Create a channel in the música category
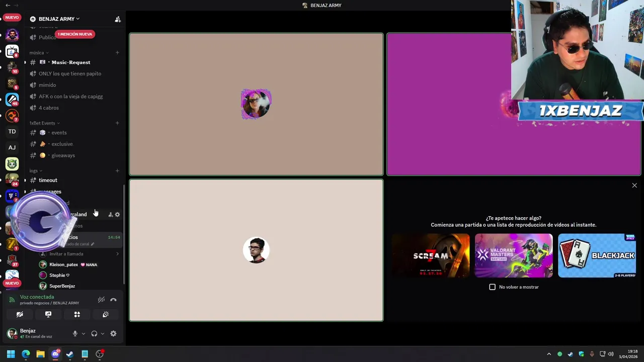Viewport: 644px width, 362px height. click(117, 53)
